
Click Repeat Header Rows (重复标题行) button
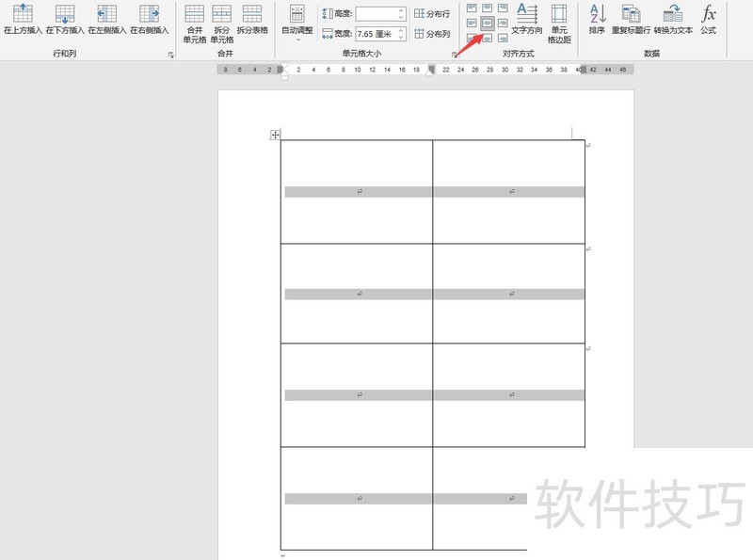631,19
